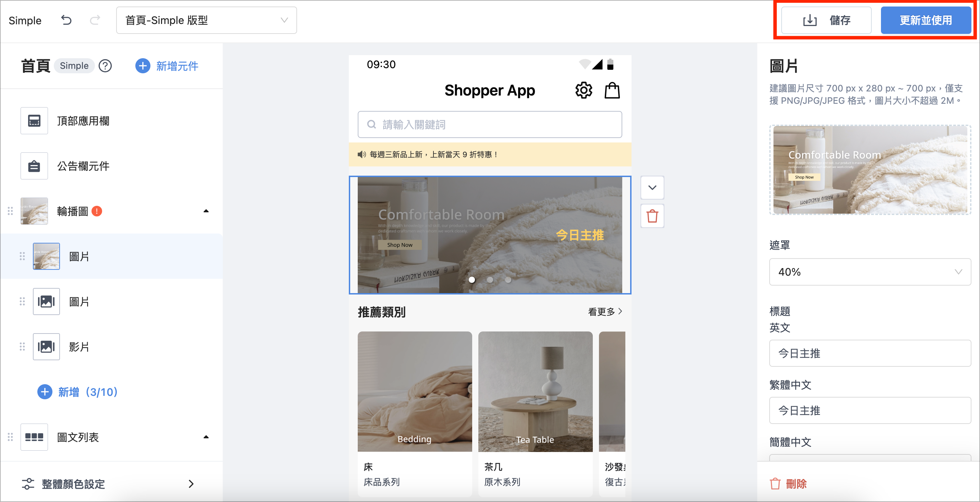Open the 首頁-Simple 版型 dropdown
The width and height of the screenshot is (980, 502).
click(x=206, y=20)
